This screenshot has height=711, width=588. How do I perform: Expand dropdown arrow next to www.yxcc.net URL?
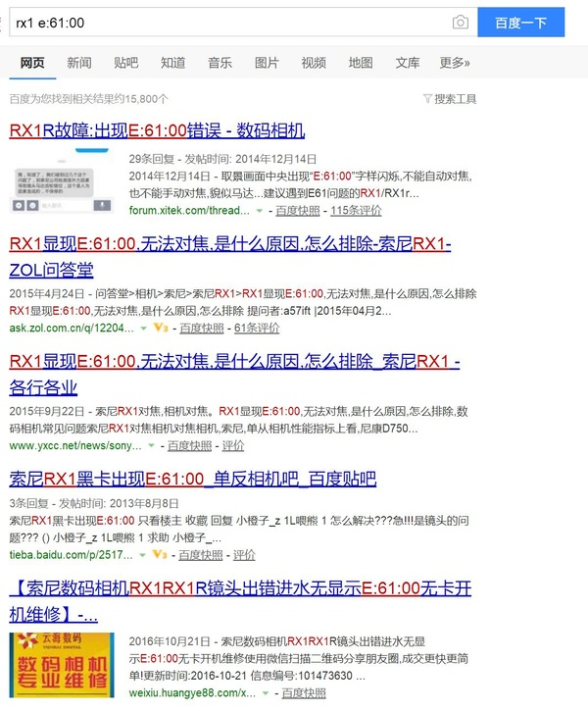pos(151,446)
